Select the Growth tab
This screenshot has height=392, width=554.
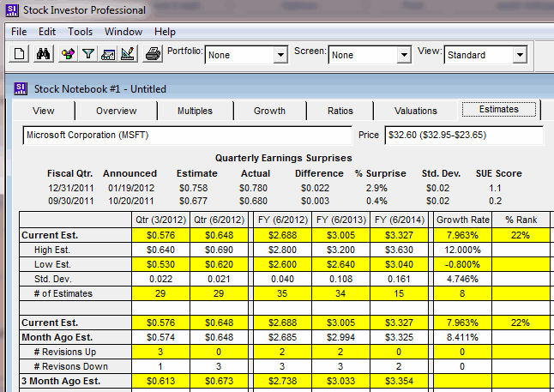click(x=269, y=111)
